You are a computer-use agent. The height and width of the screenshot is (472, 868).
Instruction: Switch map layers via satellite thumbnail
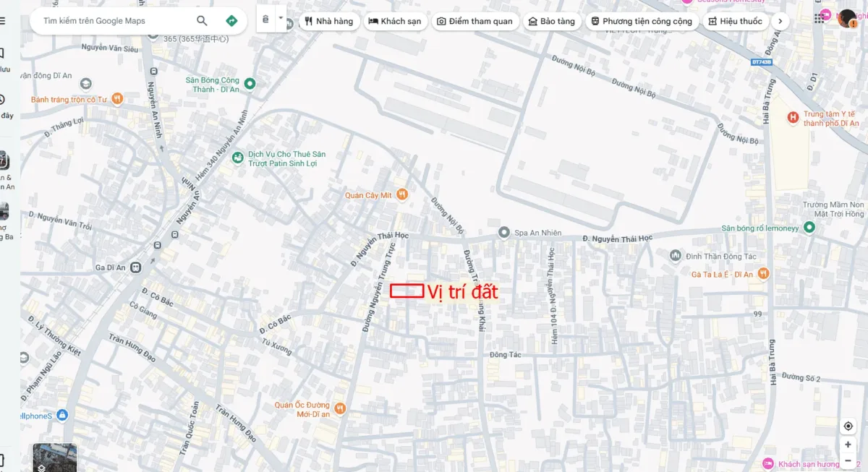tap(54, 457)
